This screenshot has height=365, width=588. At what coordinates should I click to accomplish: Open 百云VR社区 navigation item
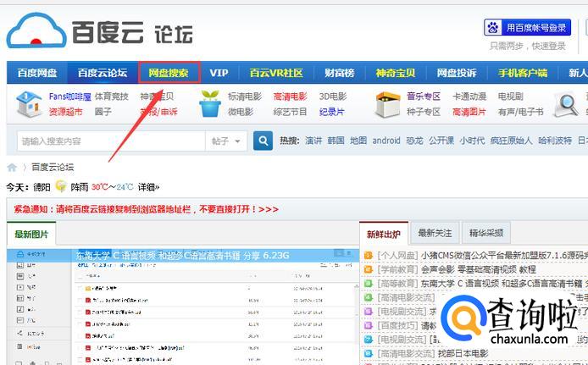(276, 73)
